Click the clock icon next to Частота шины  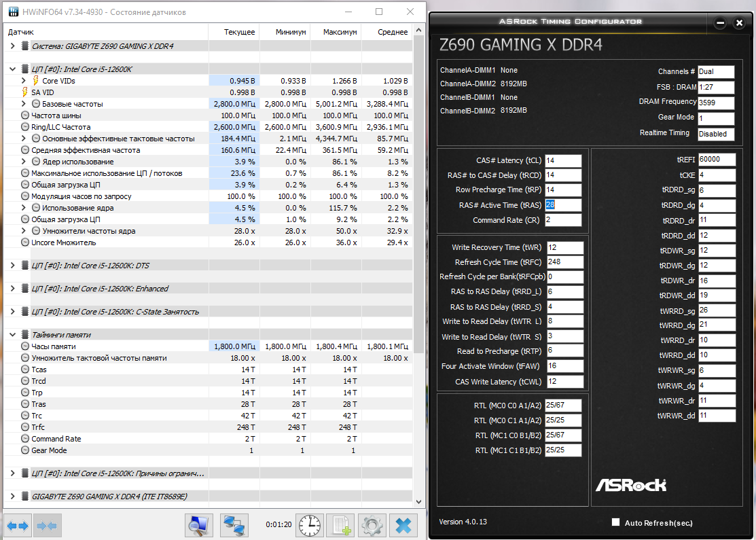point(25,115)
